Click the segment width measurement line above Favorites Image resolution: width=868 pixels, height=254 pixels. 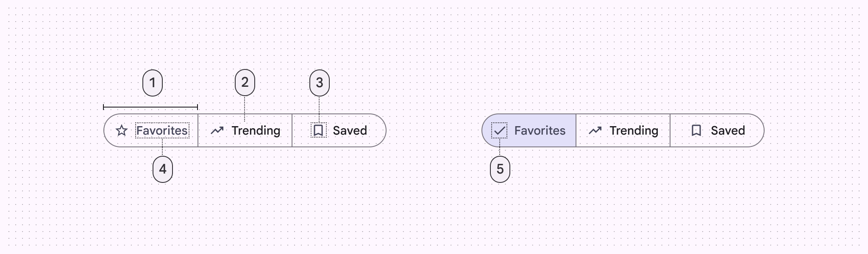click(x=150, y=107)
